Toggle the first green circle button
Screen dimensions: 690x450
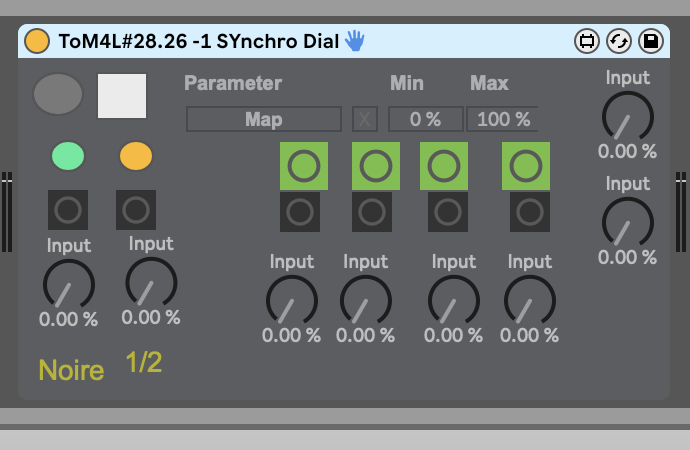(x=304, y=166)
